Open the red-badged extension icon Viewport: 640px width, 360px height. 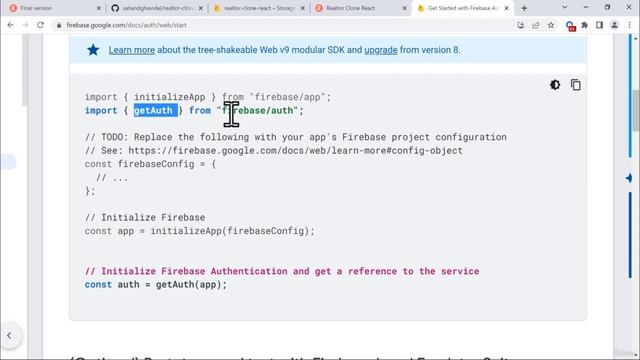coord(570,26)
